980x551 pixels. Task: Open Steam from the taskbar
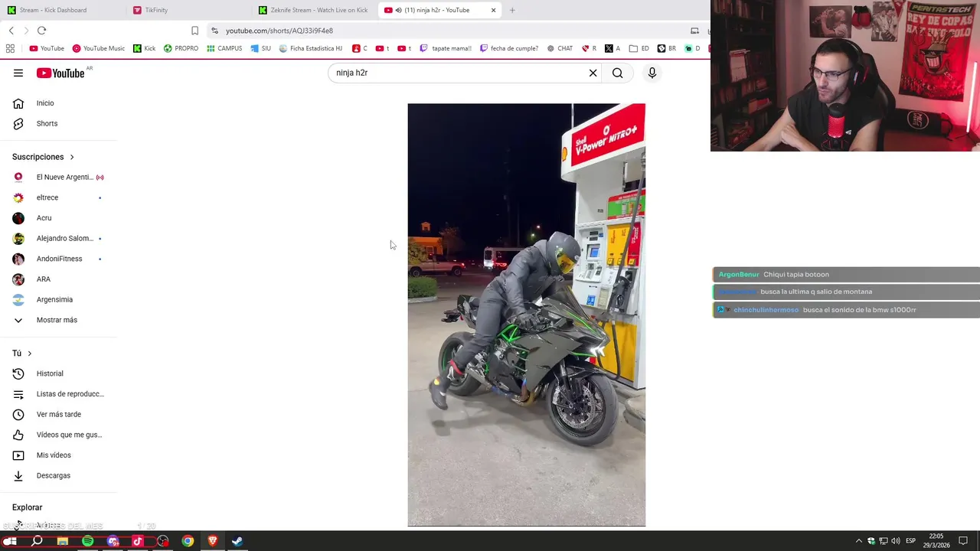pos(237,541)
